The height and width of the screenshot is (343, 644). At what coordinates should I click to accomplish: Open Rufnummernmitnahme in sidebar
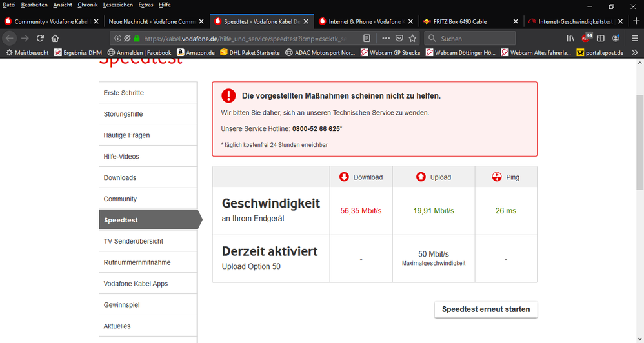tap(148, 262)
